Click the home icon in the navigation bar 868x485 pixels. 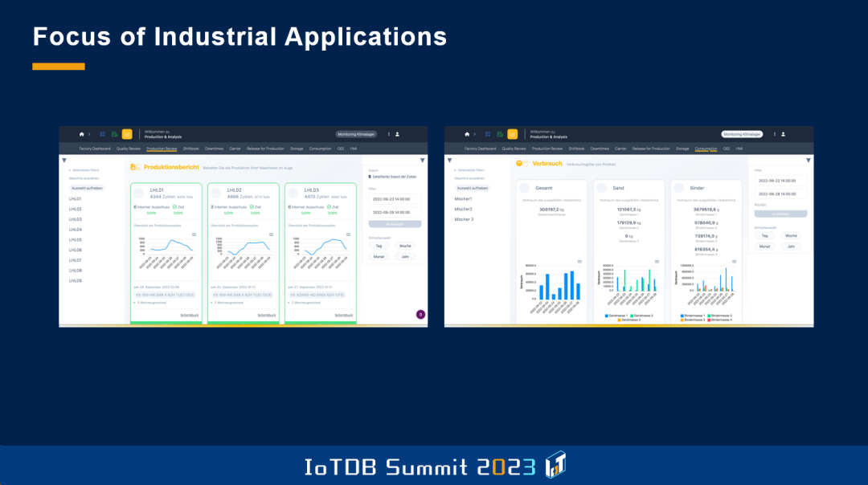point(81,134)
